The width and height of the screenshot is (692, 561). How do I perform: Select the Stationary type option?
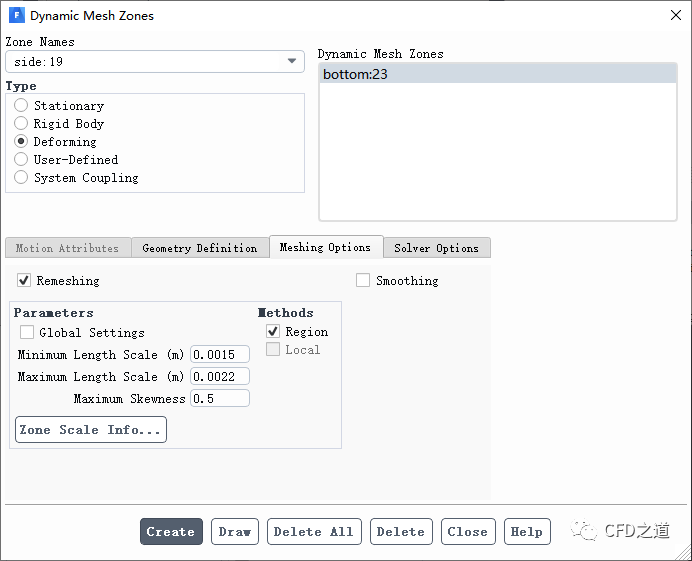pyautogui.click(x=21, y=105)
